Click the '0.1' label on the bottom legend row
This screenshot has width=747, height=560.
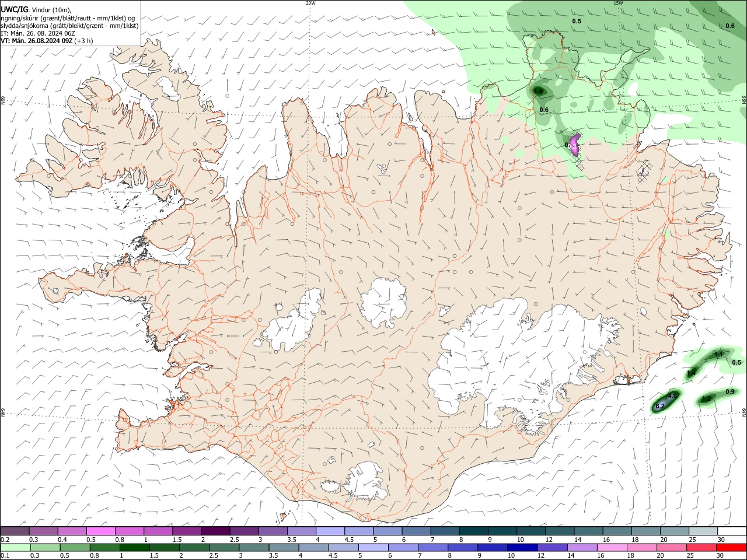click(x=5, y=556)
